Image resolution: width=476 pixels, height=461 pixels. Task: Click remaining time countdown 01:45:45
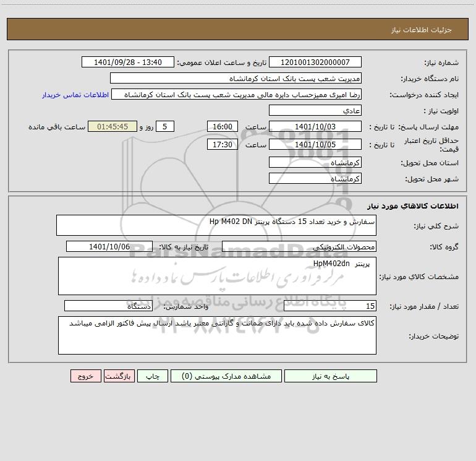pyautogui.click(x=113, y=126)
